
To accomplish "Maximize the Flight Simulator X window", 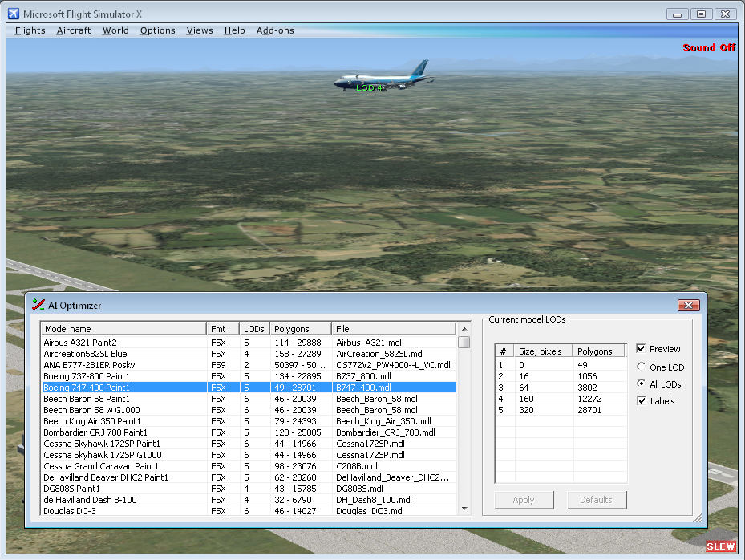I will click(x=701, y=14).
